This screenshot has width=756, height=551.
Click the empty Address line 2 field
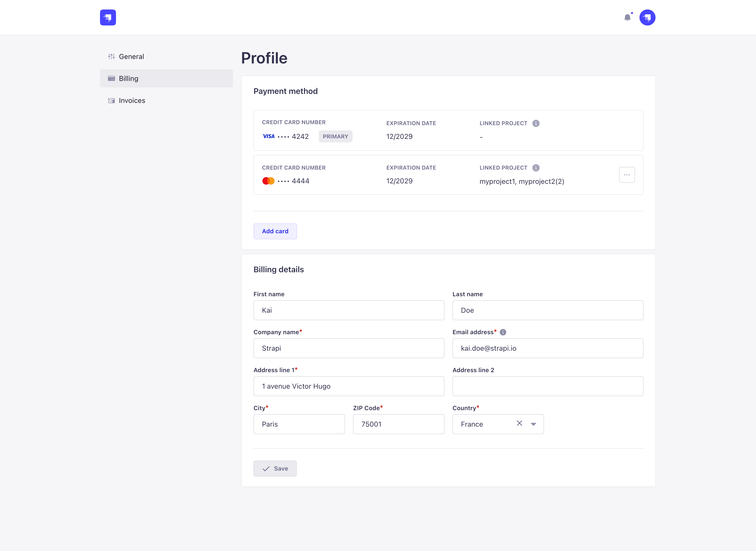coord(547,386)
